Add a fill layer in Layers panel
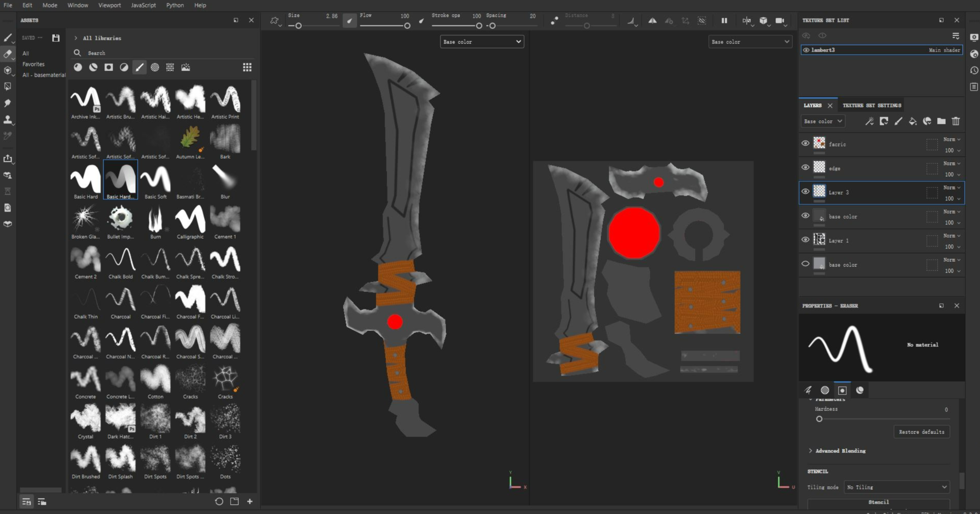Screen dimensions: 980x514 tap(912, 121)
